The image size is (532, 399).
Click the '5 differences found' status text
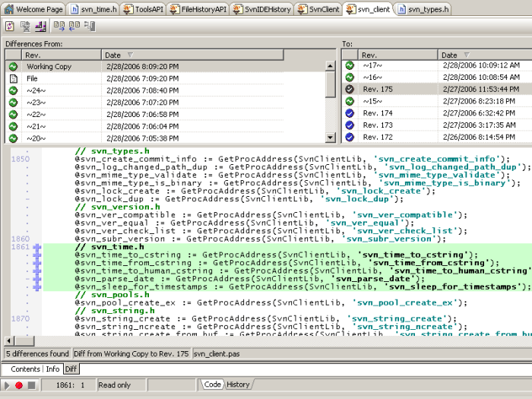tap(37, 354)
